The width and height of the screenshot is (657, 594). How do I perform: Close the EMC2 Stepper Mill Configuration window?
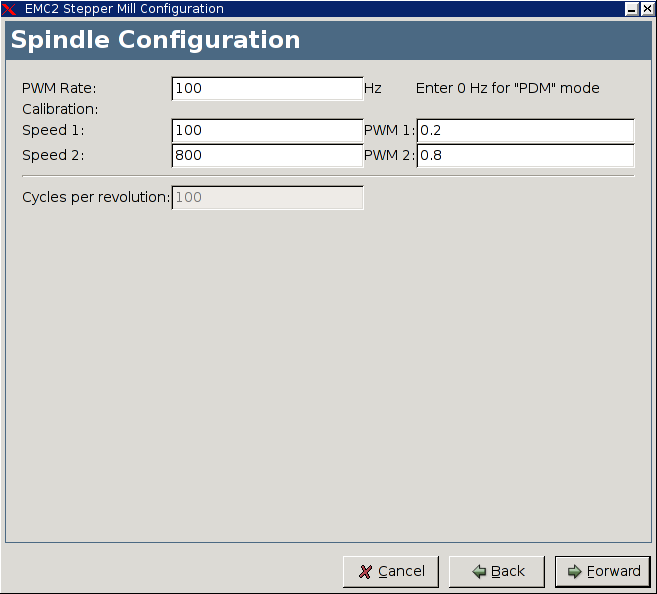[647, 9]
